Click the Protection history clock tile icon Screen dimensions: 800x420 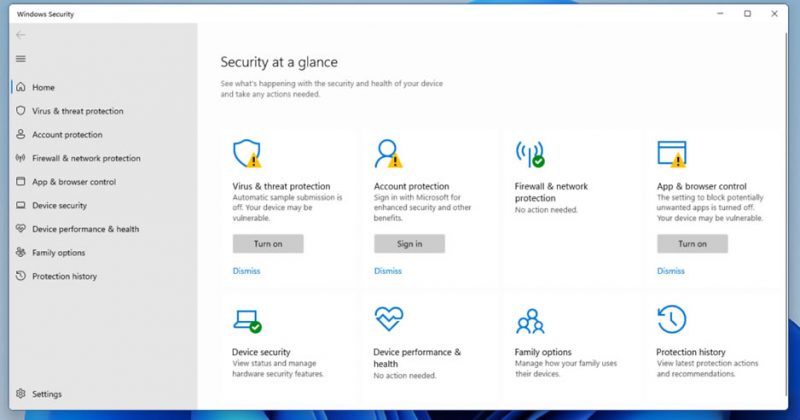[x=672, y=319]
